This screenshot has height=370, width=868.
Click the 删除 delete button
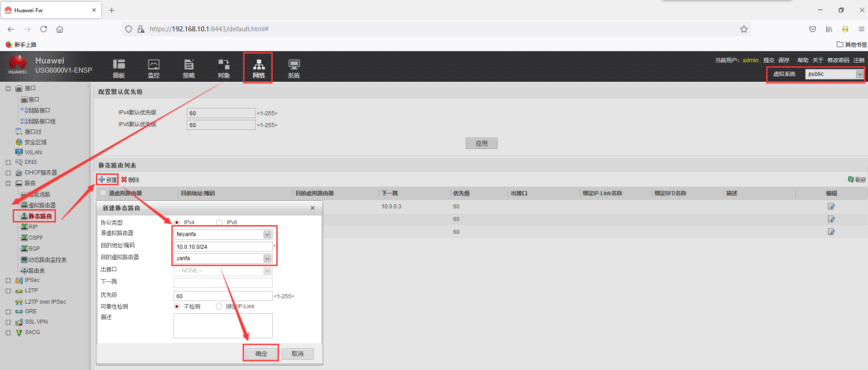130,180
